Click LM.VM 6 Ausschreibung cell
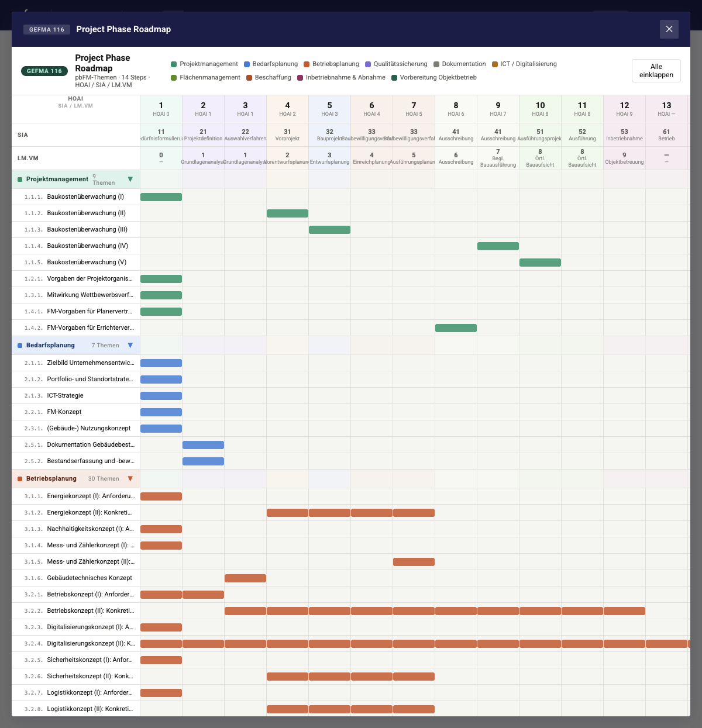 coord(456,158)
